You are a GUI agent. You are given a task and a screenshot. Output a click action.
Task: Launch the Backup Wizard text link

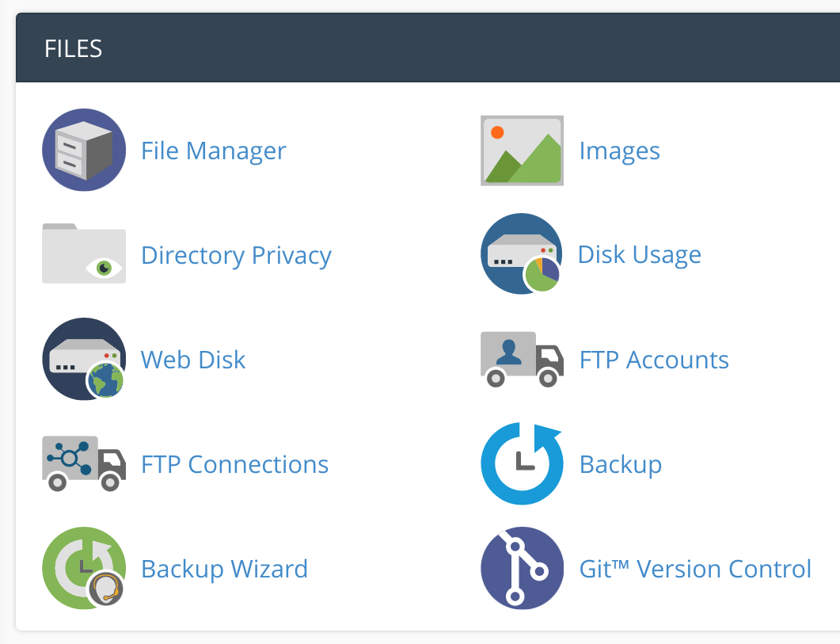pos(224,569)
